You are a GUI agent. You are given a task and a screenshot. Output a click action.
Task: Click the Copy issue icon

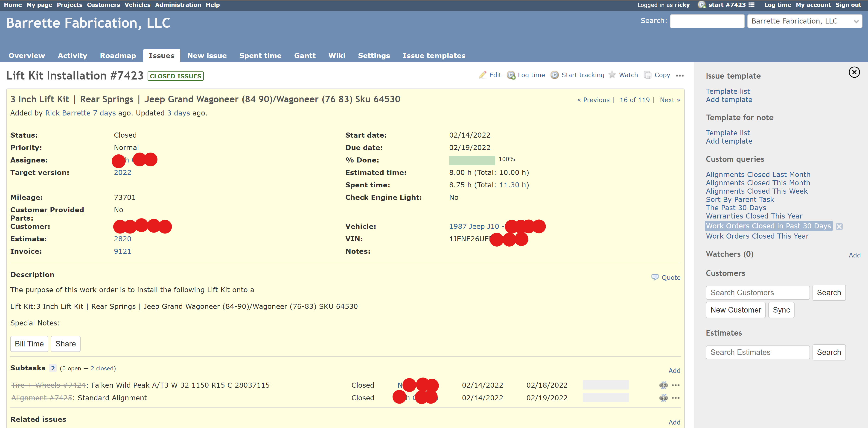pyautogui.click(x=647, y=75)
